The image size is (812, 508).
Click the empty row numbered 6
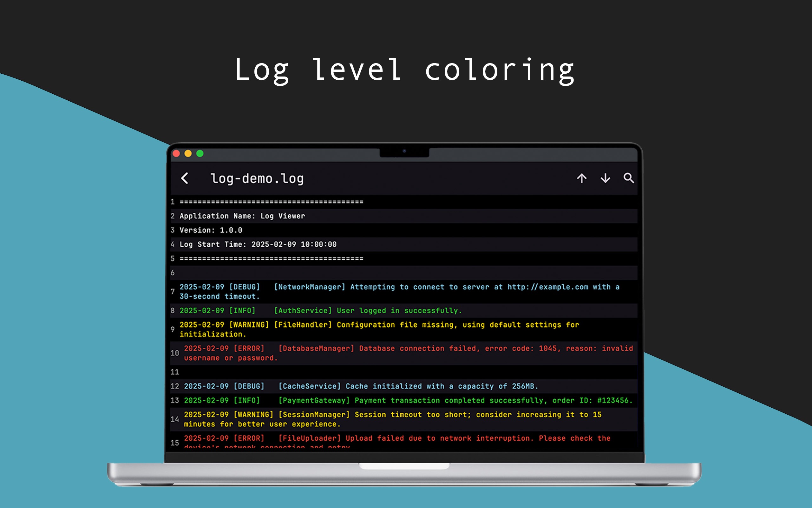click(x=404, y=273)
